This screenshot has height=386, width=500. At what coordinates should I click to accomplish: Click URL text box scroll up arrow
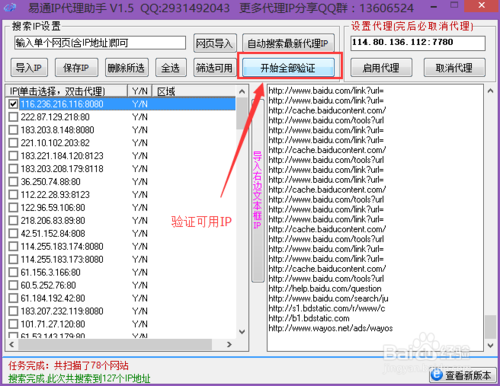click(x=490, y=91)
